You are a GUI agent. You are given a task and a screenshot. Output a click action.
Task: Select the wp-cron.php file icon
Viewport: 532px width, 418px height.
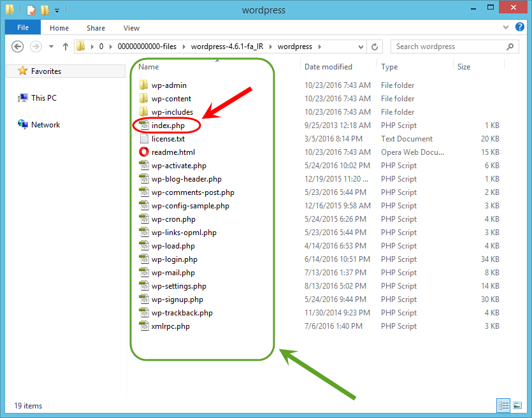coord(144,219)
